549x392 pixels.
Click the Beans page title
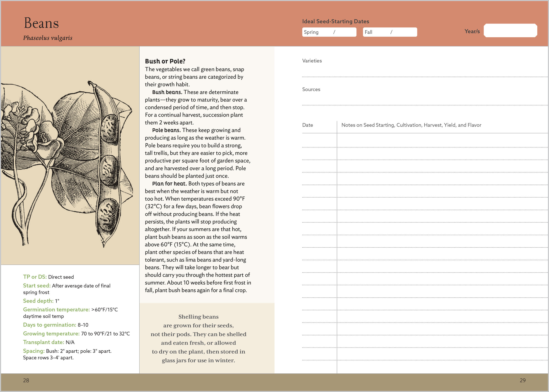(41, 23)
